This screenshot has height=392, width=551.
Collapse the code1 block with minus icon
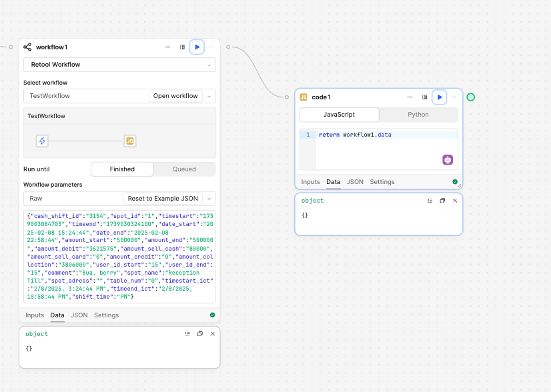click(x=410, y=97)
